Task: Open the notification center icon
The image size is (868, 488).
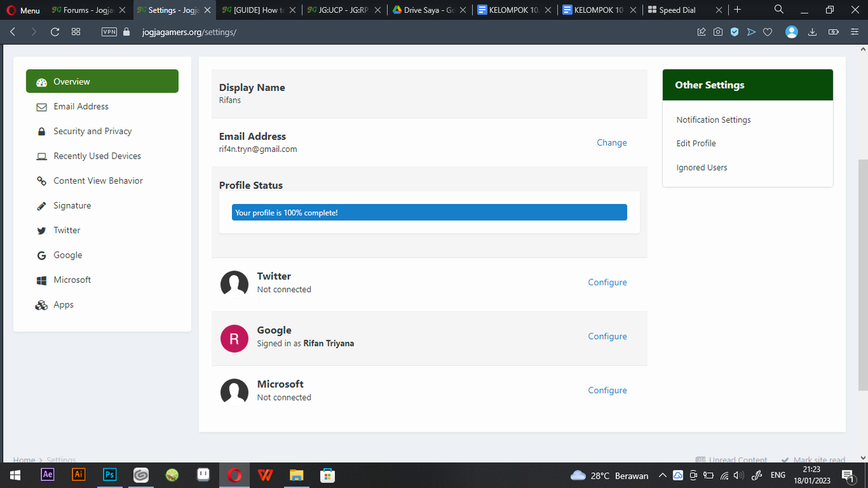Action: coord(847,475)
